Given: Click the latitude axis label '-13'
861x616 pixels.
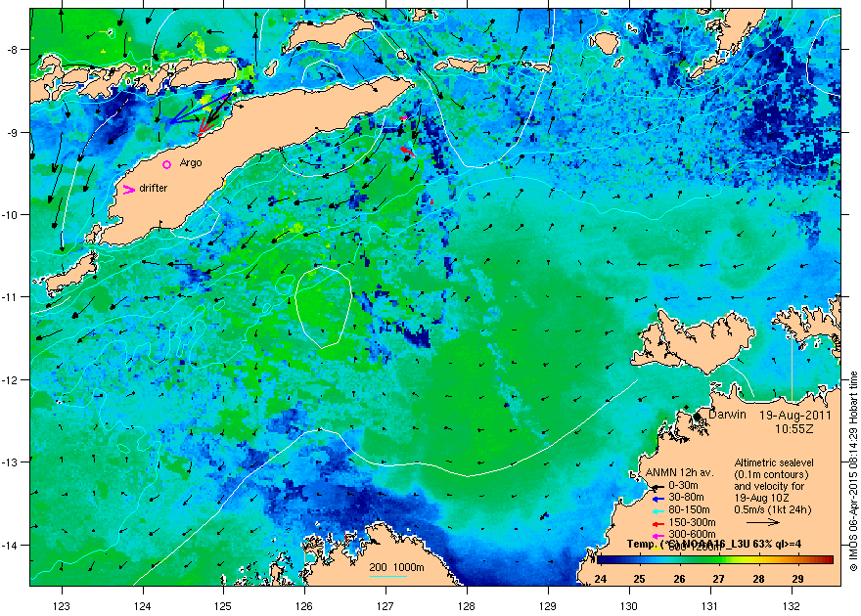Looking at the screenshot, I should click(11, 462).
